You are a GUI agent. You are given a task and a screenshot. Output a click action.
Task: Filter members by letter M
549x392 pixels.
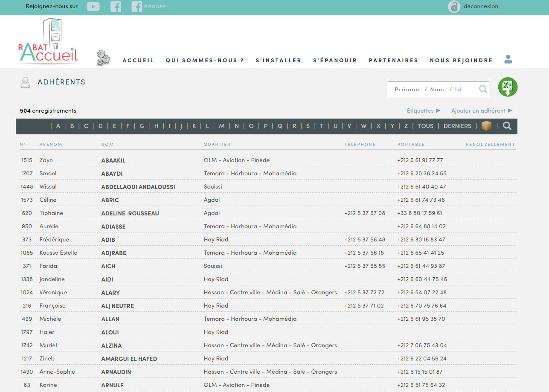222,126
